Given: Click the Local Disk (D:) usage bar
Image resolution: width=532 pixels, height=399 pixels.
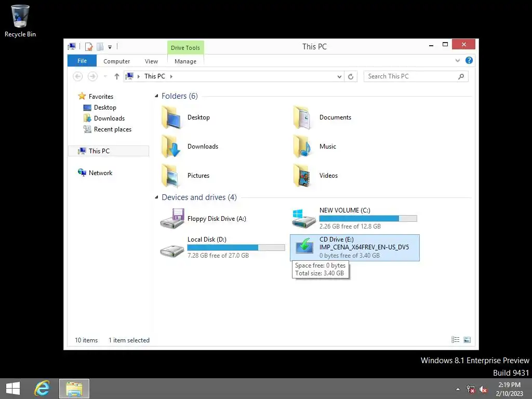Looking at the screenshot, I should point(236,248).
